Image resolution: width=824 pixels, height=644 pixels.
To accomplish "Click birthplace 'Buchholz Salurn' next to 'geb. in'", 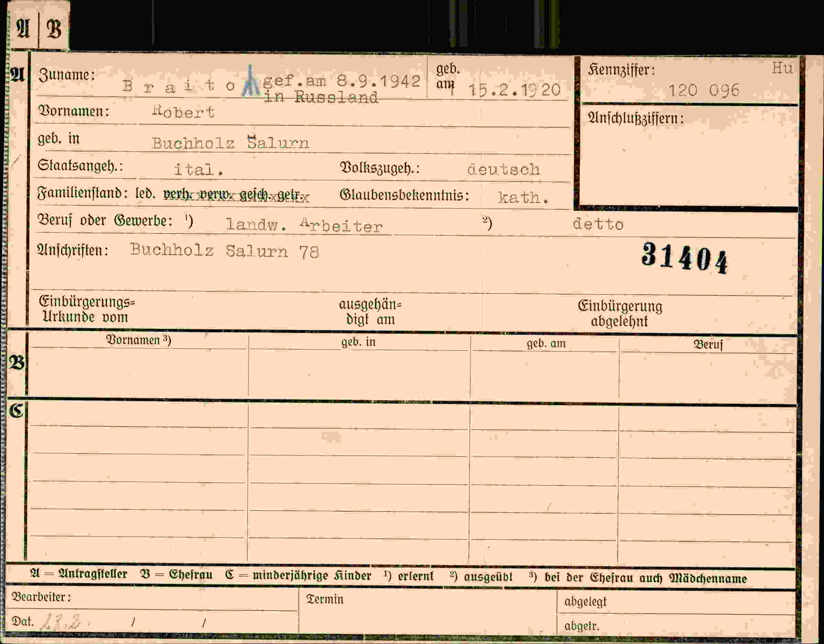I will pos(230,143).
